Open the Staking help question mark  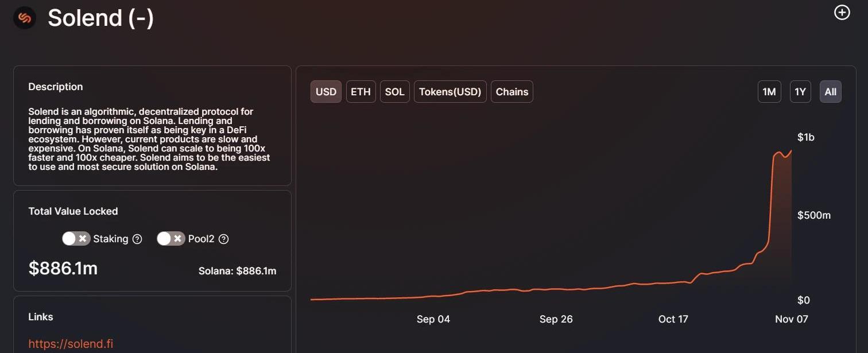tap(137, 239)
